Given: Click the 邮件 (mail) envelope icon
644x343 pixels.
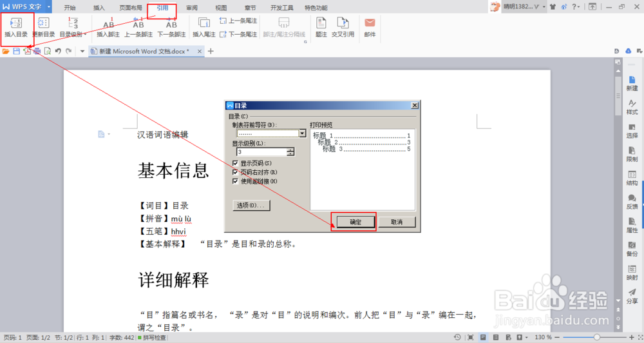Looking at the screenshot, I should click(x=370, y=23).
